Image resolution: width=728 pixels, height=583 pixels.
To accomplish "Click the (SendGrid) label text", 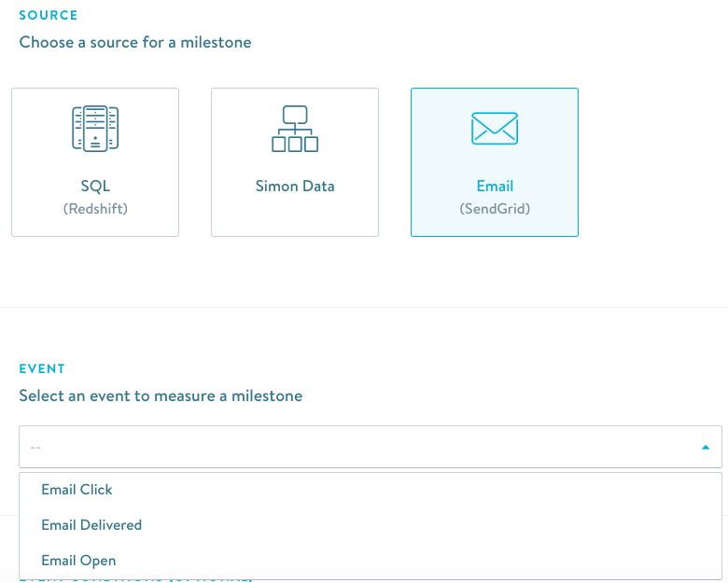I will (495, 209).
